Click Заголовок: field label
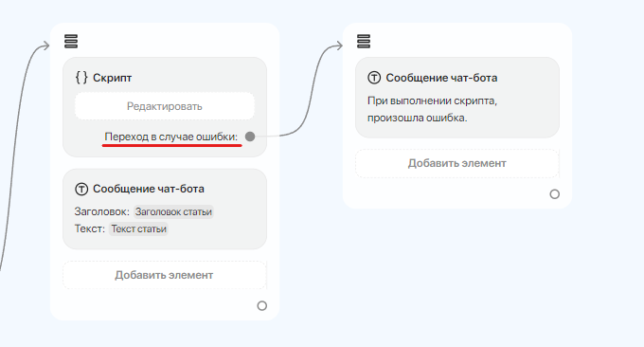Screen dimensions: 644x347 (x=102, y=211)
